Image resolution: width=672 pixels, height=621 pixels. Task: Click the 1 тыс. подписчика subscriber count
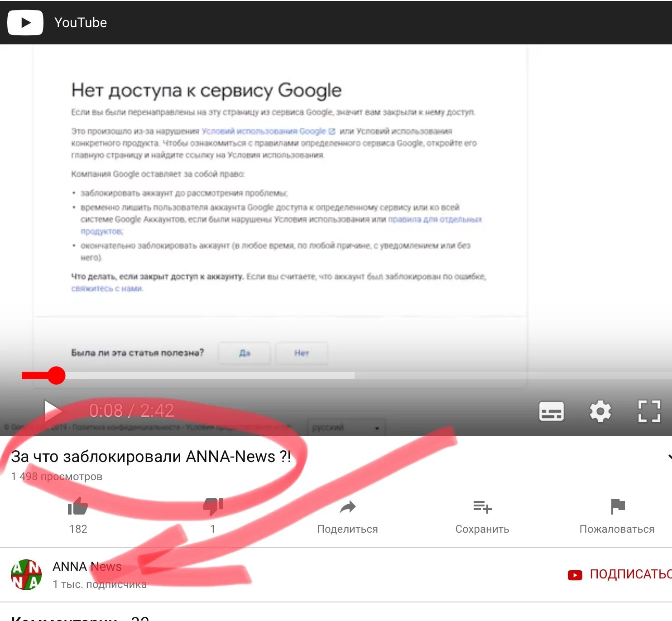pyautogui.click(x=100, y=584)
